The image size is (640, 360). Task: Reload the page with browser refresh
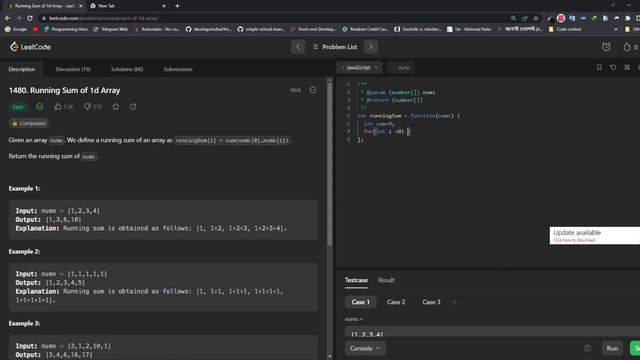click(x=30, y=18)
